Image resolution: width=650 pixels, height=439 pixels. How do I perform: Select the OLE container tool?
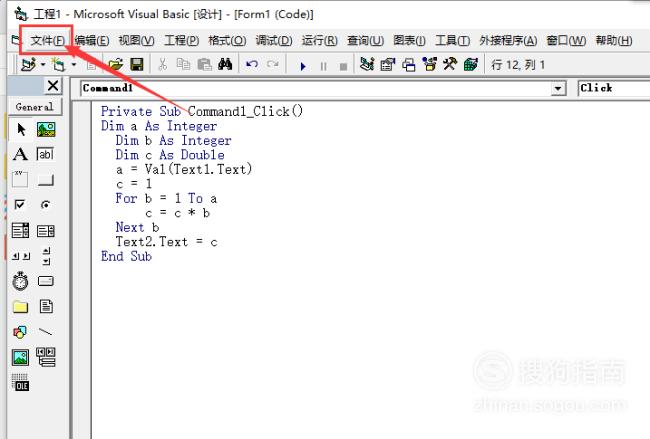click(x=20, y=383)
